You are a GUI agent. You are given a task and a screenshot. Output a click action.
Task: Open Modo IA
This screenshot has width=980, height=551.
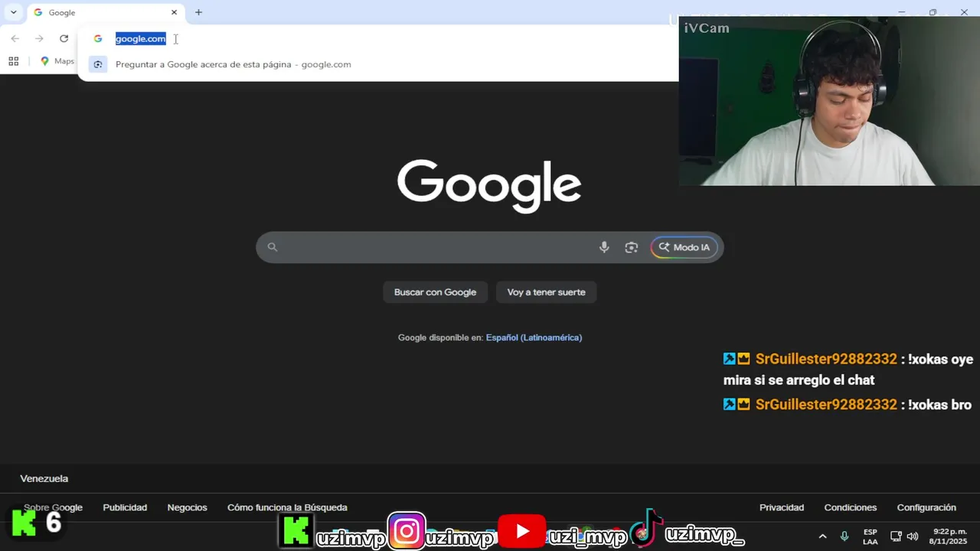tap(684, 247)
